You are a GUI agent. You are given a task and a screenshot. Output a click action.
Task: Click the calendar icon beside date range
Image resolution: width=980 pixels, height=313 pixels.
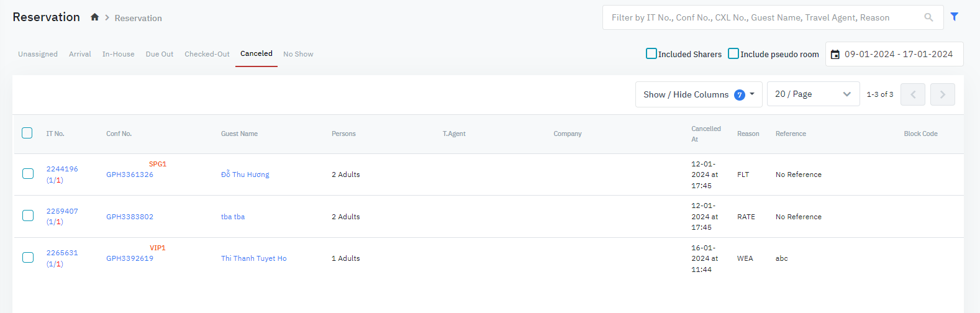click(x=835, y=55)
